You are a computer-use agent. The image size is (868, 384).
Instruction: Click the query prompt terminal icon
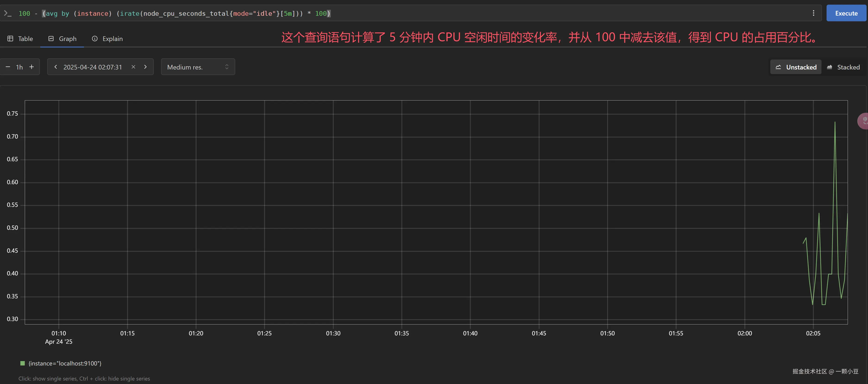click(7, 13)
